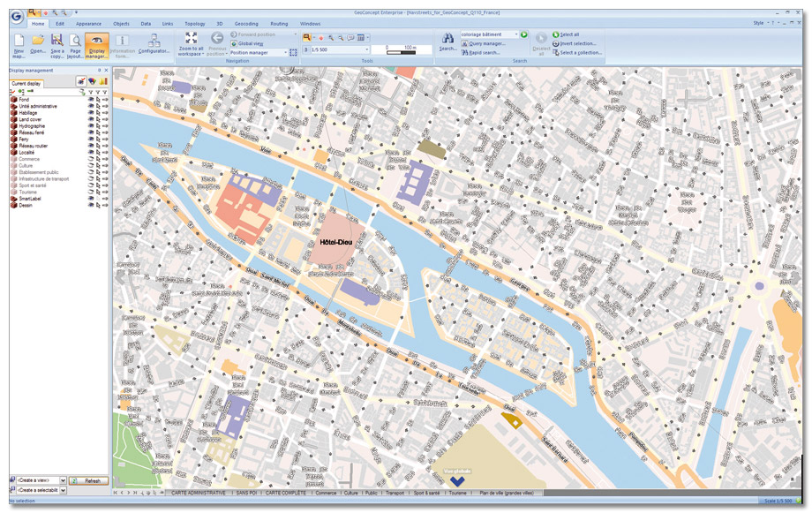812x513 pixels.
Task: Open the color palette icon in Display management
Action: point(92,81)
